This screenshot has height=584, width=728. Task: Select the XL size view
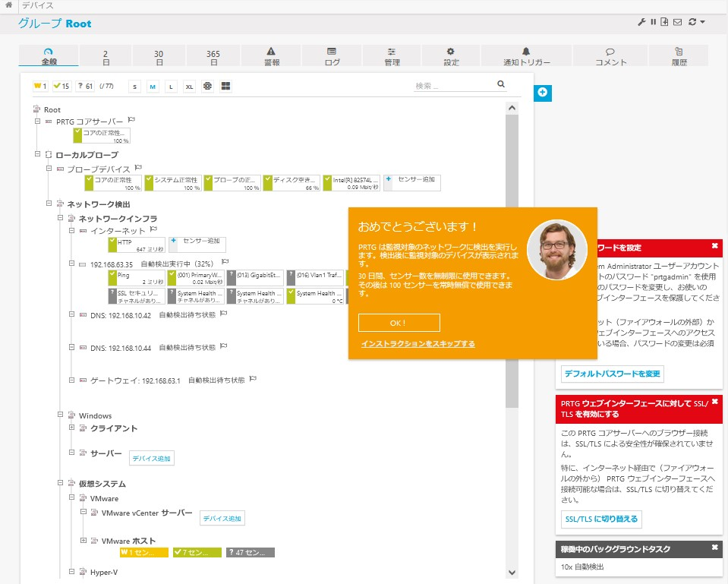[190, 87]
